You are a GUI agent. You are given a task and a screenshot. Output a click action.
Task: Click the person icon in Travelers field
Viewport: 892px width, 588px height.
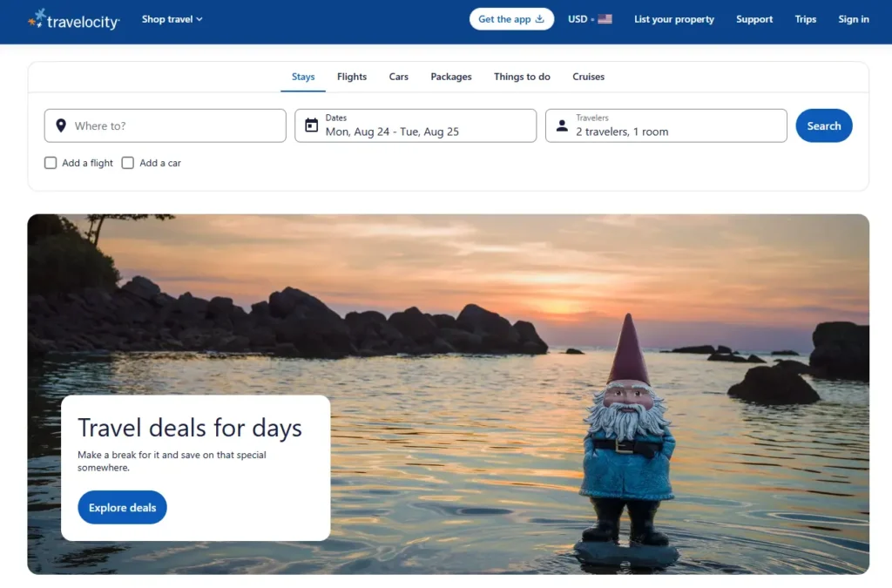(x=562, y=125)
